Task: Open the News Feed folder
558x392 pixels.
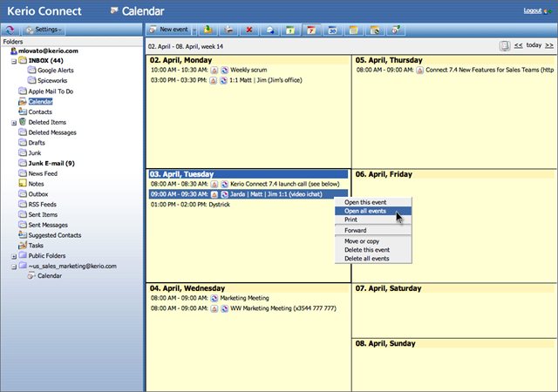Action: click(43, 173)
